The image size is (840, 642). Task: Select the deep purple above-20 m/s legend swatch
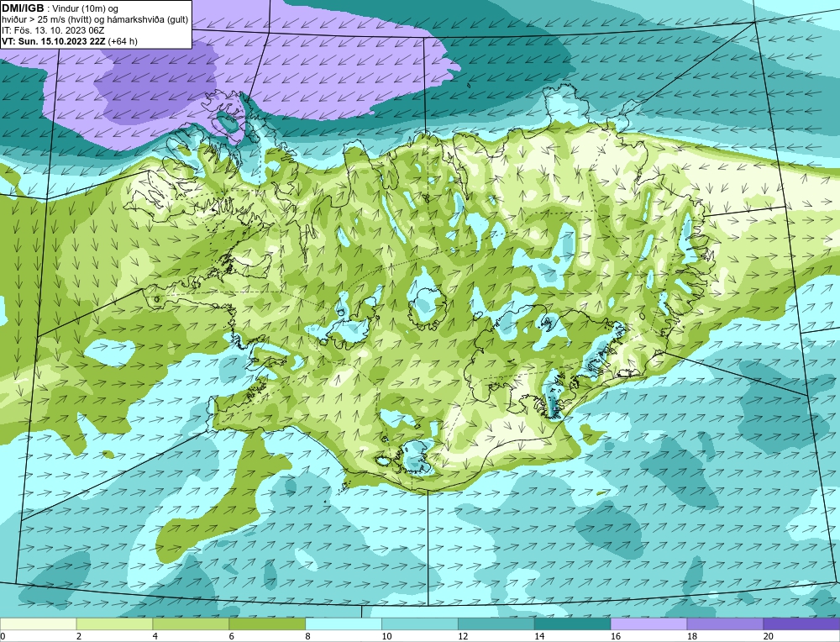coord(801,624)
